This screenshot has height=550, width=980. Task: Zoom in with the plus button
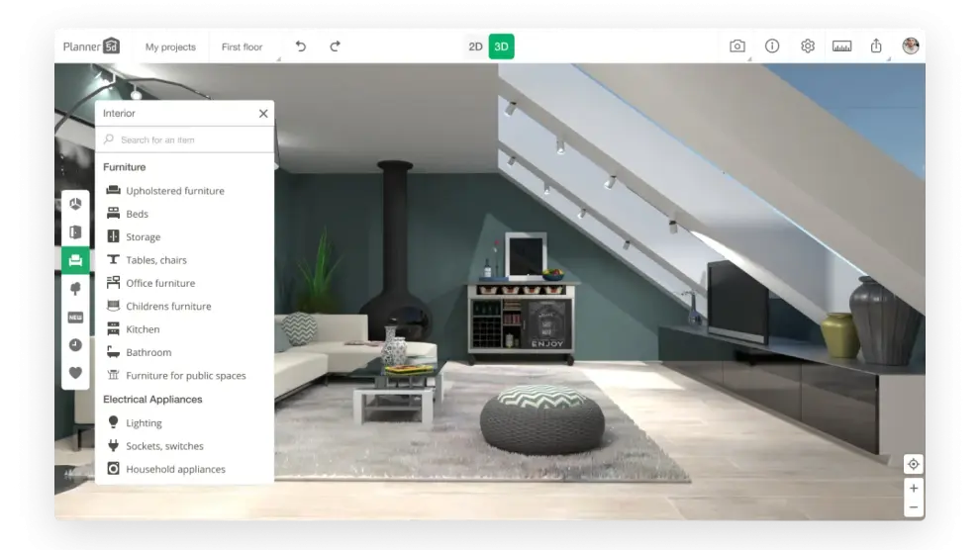click(x=913, y=488)
